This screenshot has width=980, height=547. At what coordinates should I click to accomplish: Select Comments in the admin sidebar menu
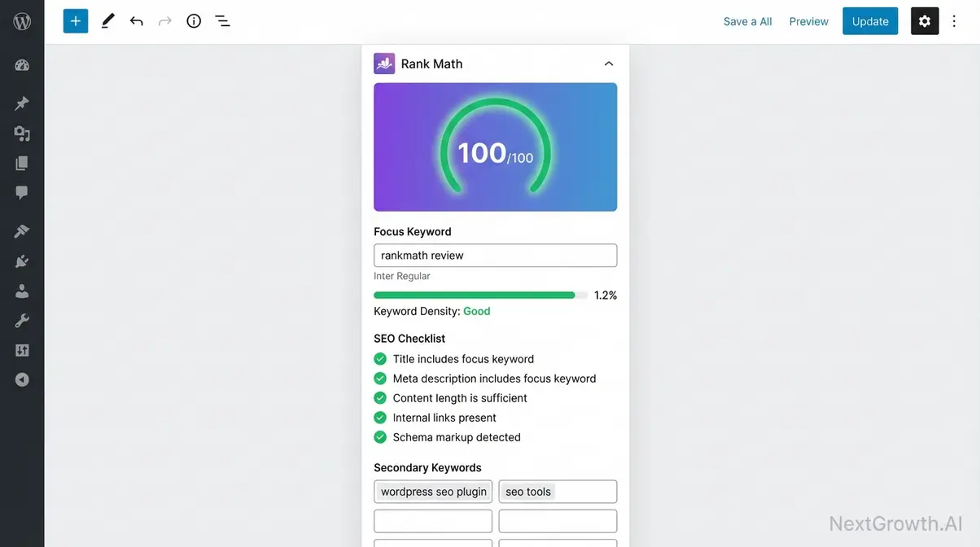(x=22, y=193)
